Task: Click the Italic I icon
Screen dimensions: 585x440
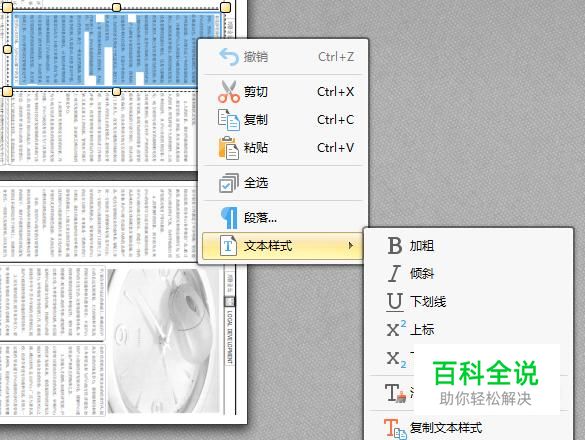Action: tap(394, 274)
